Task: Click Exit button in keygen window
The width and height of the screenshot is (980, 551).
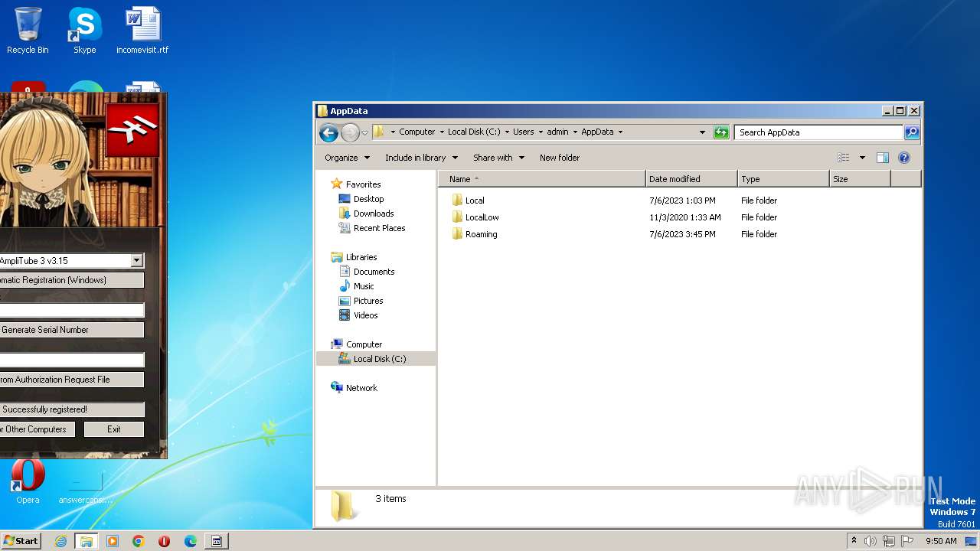Action: (x=114, y=429)
